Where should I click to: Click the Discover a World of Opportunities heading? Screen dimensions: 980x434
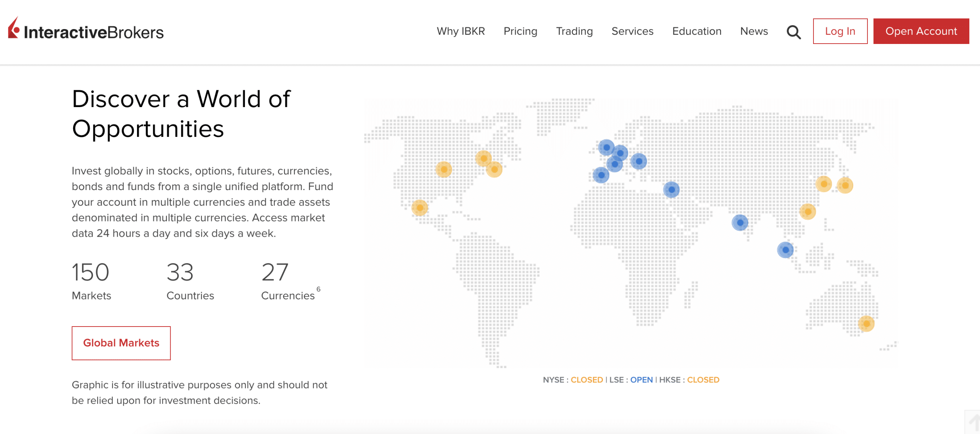(181, 114)
